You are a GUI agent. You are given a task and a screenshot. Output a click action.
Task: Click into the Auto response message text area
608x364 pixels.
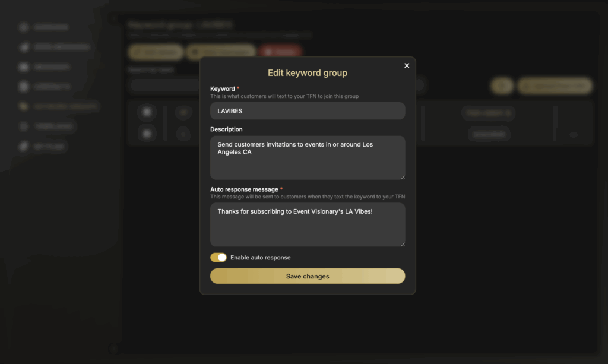pos(308,224)
